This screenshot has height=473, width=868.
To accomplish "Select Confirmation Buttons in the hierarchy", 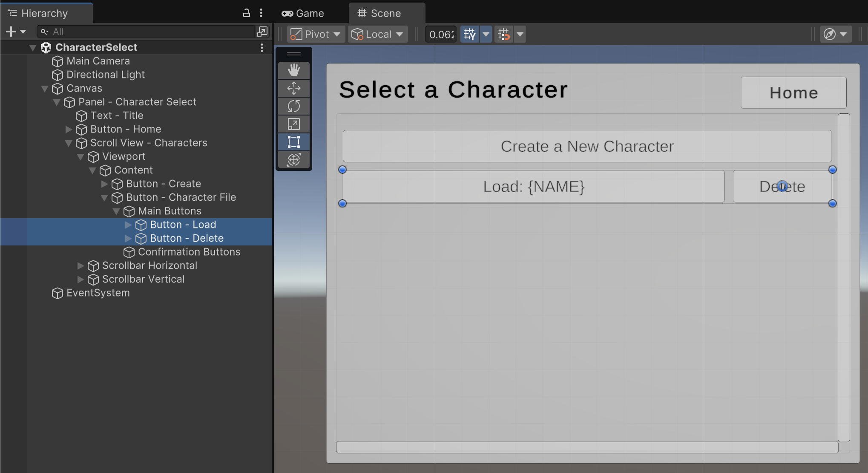I will (x=189, y=252).
